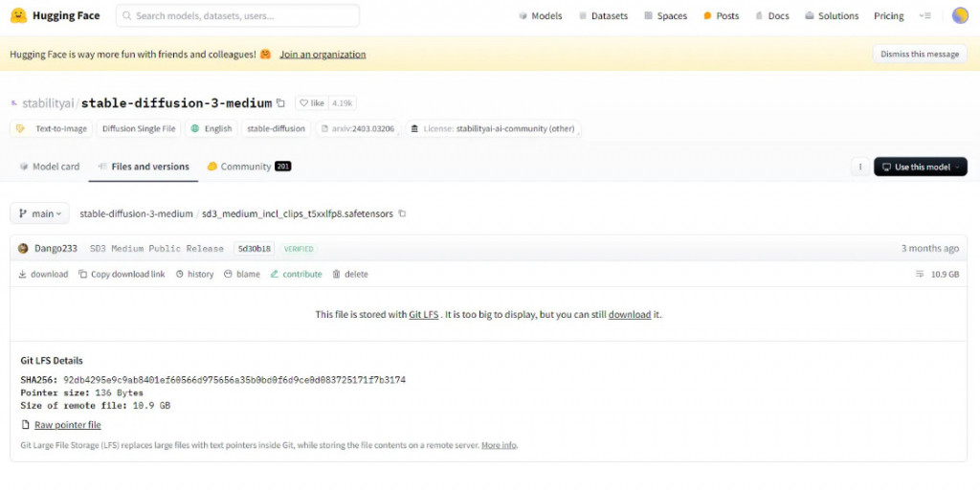Open Solutions menu
Viewport: 980px width, 492px height.
point(832,15)
